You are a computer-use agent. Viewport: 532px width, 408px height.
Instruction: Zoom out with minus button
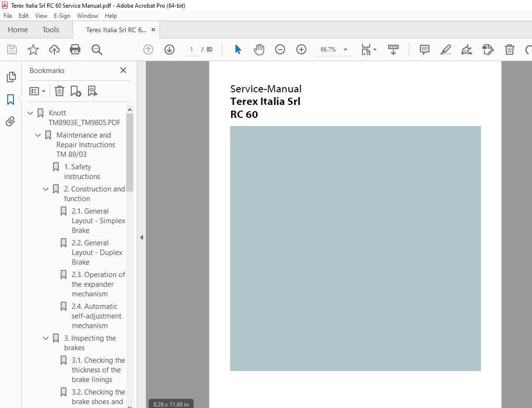280,50
